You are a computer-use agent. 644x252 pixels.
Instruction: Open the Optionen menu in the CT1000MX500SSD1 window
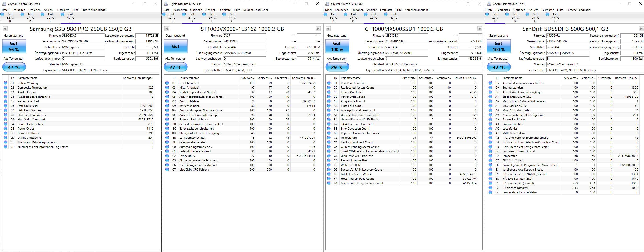pyautogui.click(x=358, y=10)
